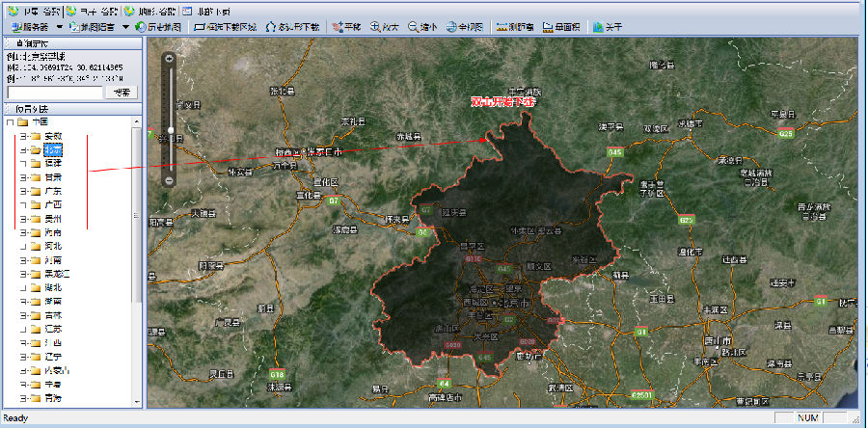Open the 关于 about dialog
Image resolution: width=868 pixels, height=428 pixels.
(608, 26)
